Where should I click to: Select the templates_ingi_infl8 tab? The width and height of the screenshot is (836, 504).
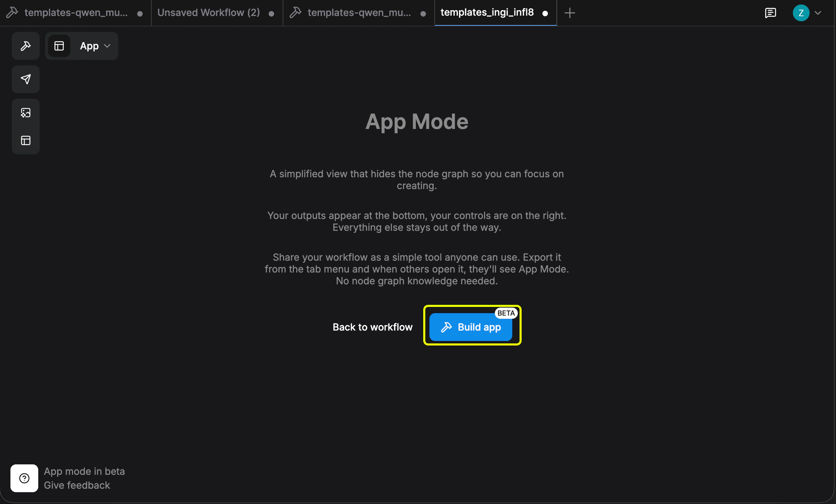pyautogui.click(x=487, y=13)
